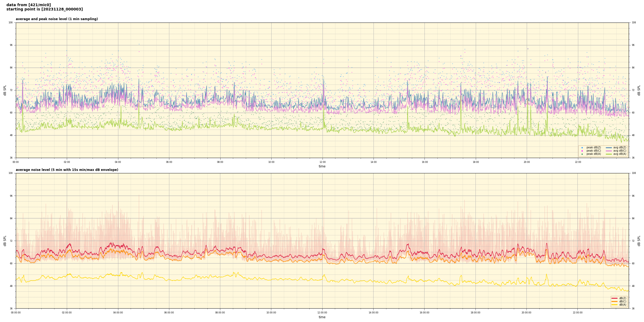Click the 96 tick on top chart left axis

pos(11,45)
